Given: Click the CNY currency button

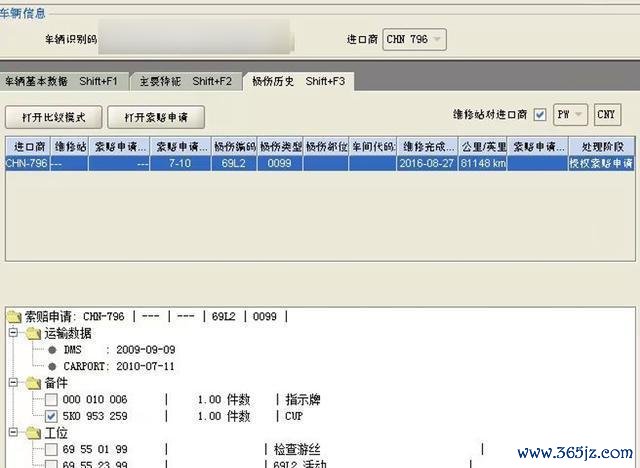Looking at the screenshot, I should [607, 114].
